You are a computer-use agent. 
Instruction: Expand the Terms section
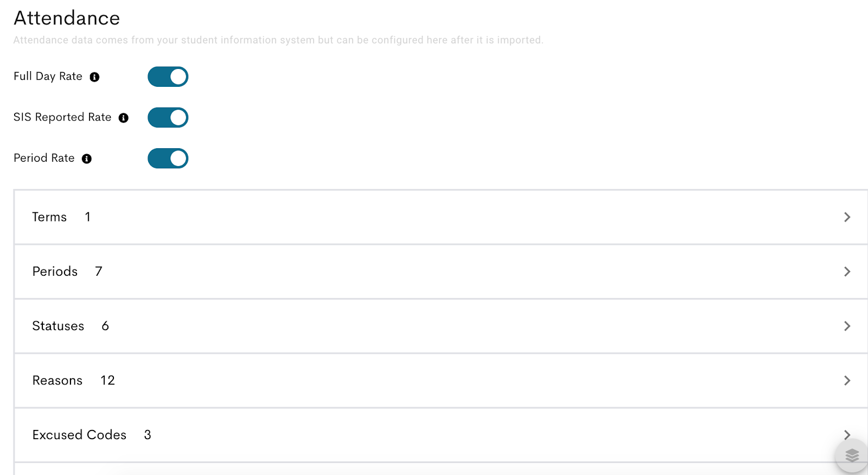point(434,217)
